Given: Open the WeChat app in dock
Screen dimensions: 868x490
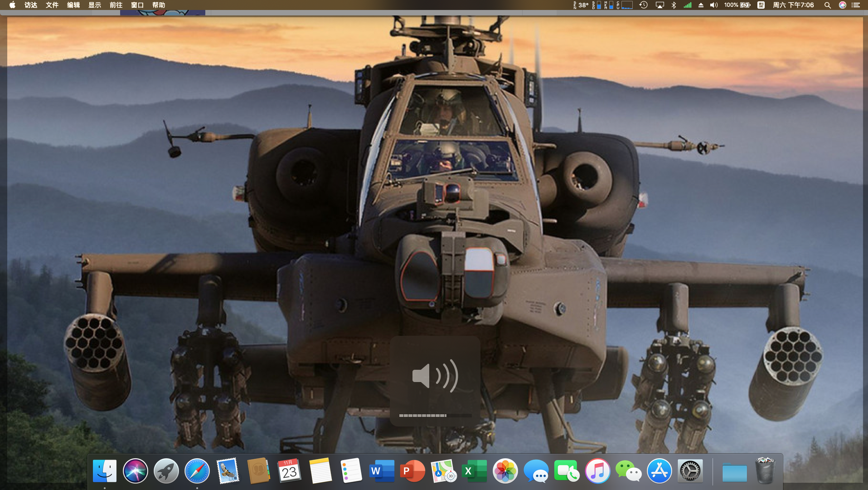Looking at the screenshot, I should 628,471.
